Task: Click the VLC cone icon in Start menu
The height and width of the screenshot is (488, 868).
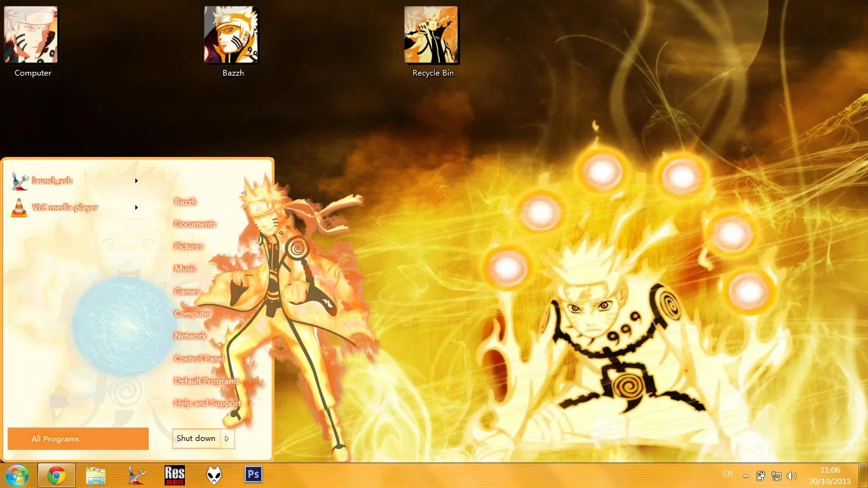Action: [19, 208]
